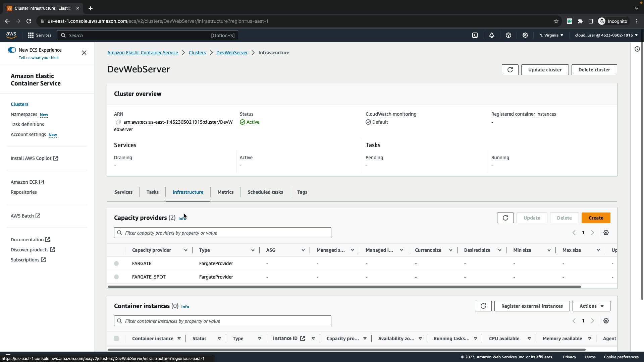
Task: Click the help question mark icon
Action: pyautogui.click(x=508, y=35)
